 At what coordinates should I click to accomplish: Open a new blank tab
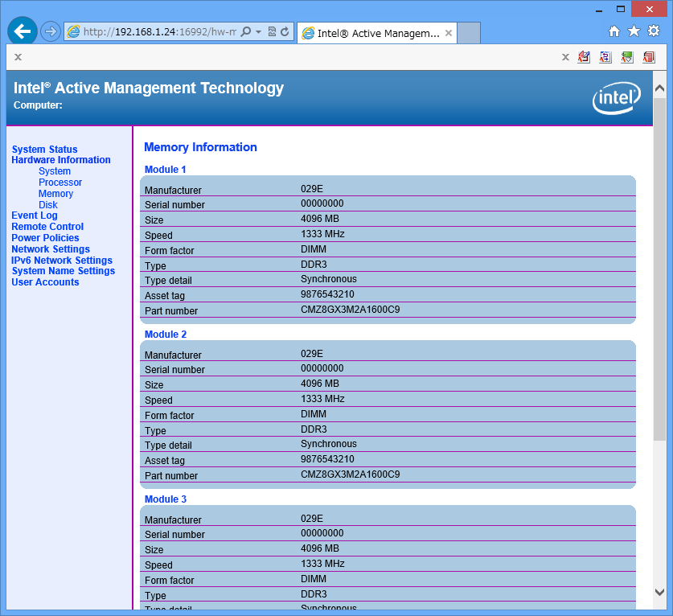click(x=469, y=33)
